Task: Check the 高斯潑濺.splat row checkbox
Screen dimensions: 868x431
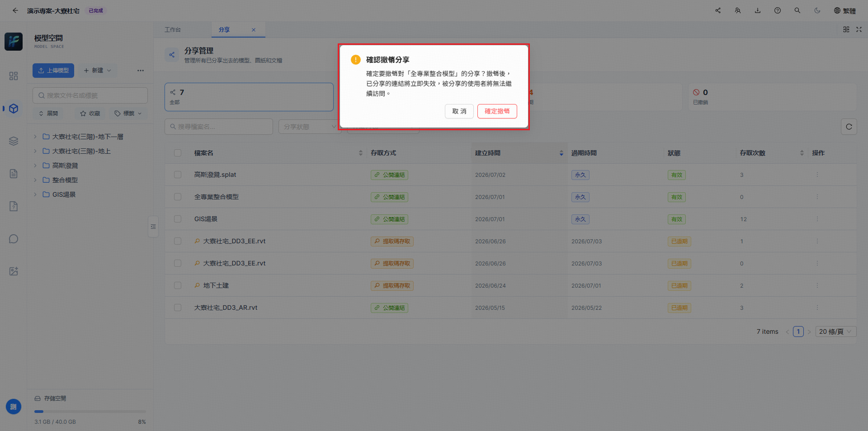Action: click(178, 175)
